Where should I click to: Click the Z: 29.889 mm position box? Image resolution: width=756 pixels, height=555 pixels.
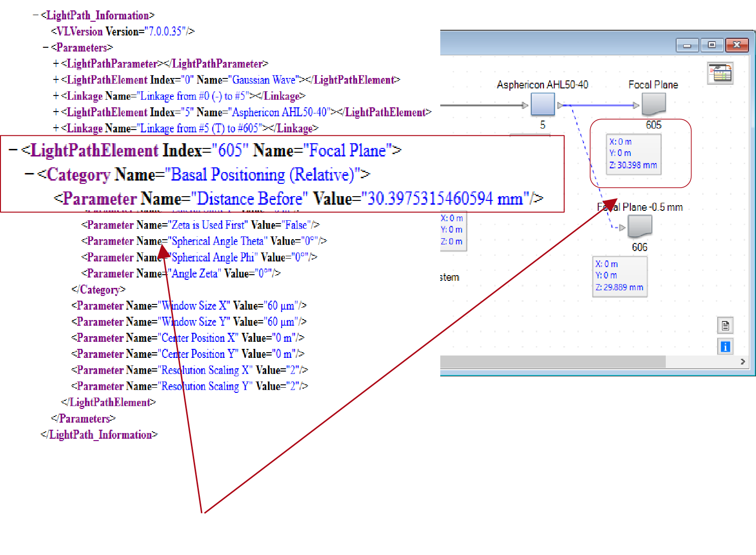tap(619, 277)
